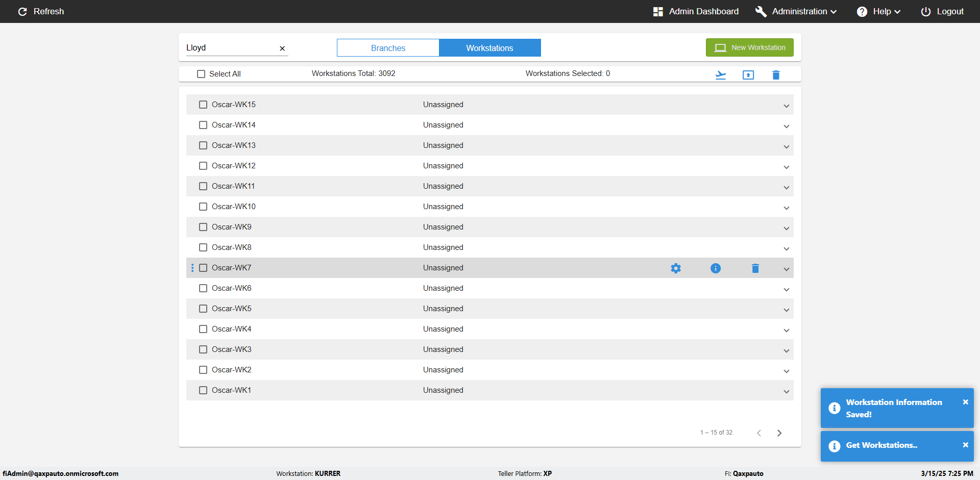Tick the Oscar-WK12 checkbox
Image resolution: width=980 pixels, height=480 pixels.
click(x=203, y=166)
